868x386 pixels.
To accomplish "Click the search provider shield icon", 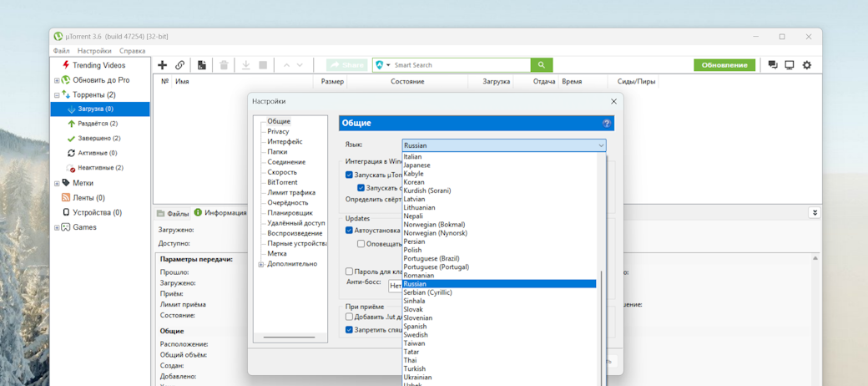I will (379, 65).
